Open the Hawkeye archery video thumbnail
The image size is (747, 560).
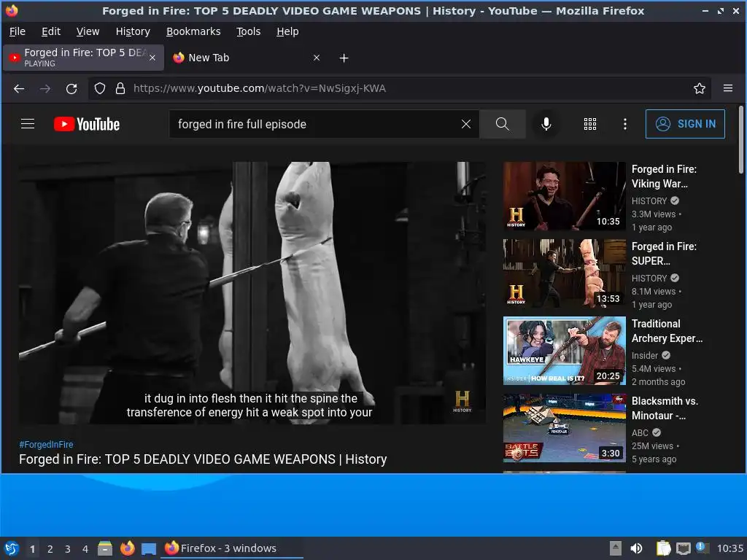coord(565,351)
